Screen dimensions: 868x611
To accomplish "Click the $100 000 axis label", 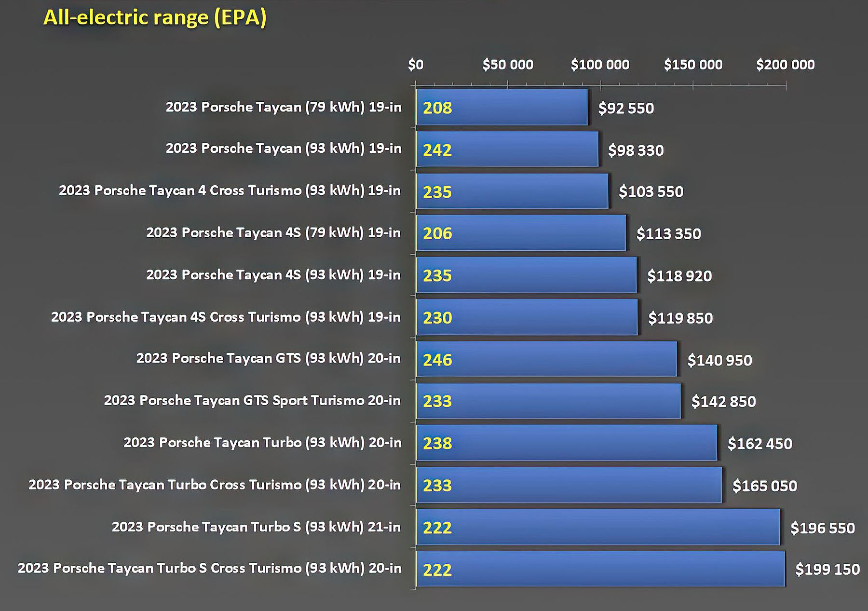I will pos(600,65).
